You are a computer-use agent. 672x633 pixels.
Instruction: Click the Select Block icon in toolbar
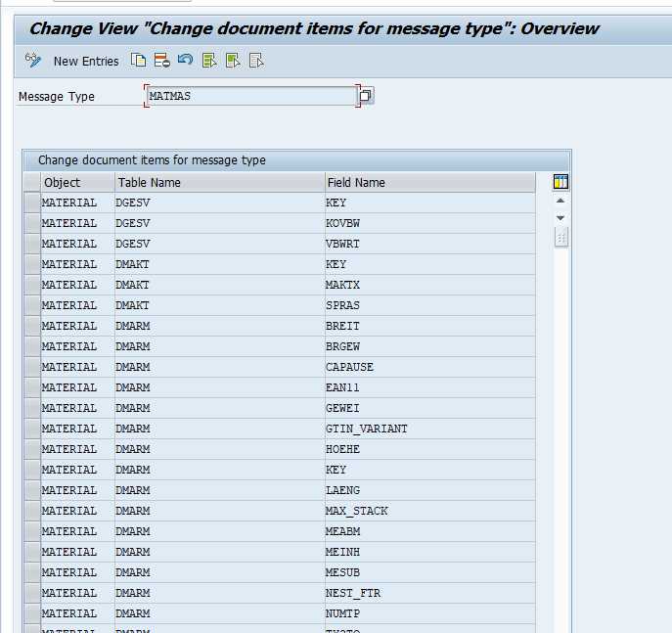point(233,61)
